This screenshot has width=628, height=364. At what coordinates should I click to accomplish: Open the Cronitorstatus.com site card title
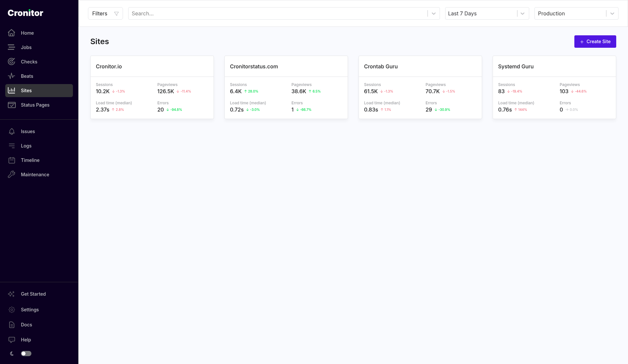254,66
